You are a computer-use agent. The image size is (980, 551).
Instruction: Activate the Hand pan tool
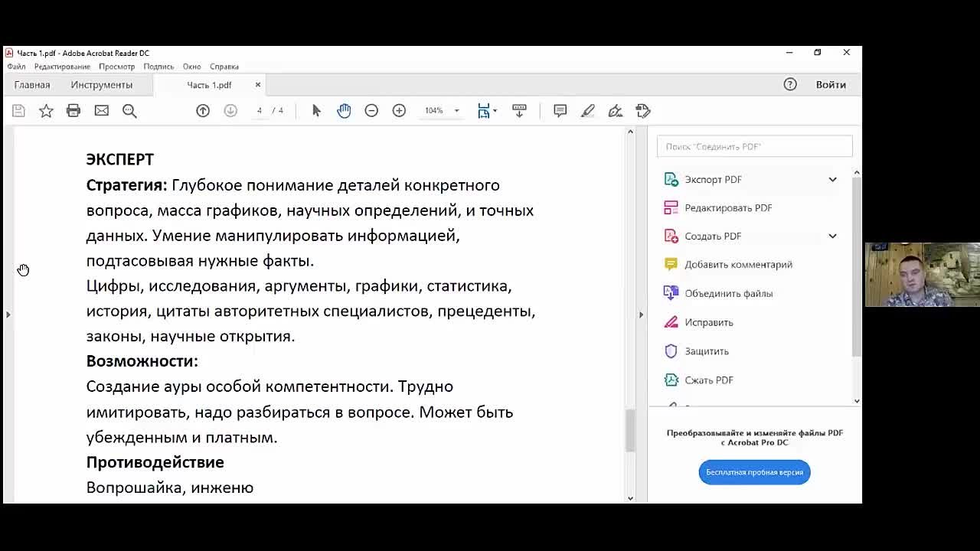click(x=344, y=111)
